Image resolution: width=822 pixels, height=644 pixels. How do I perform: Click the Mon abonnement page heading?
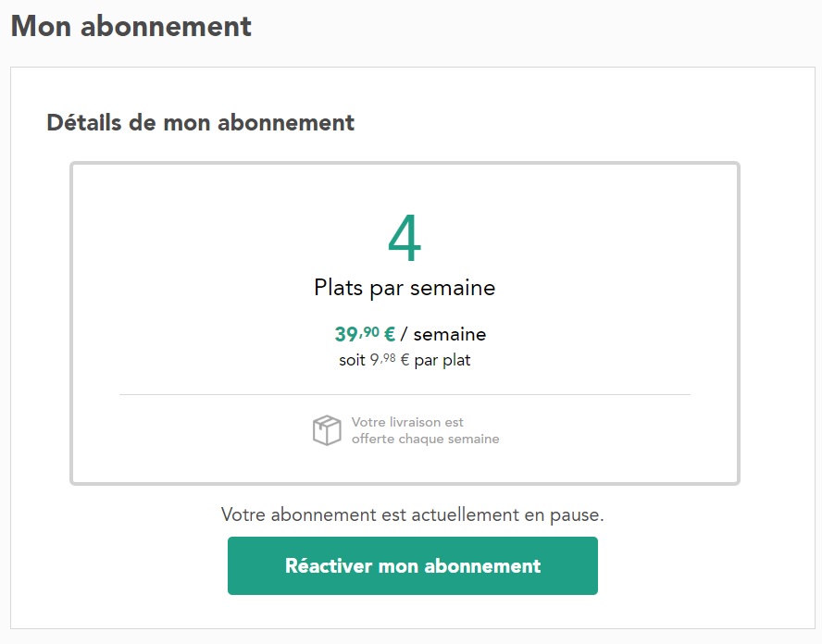click(131, 26)
